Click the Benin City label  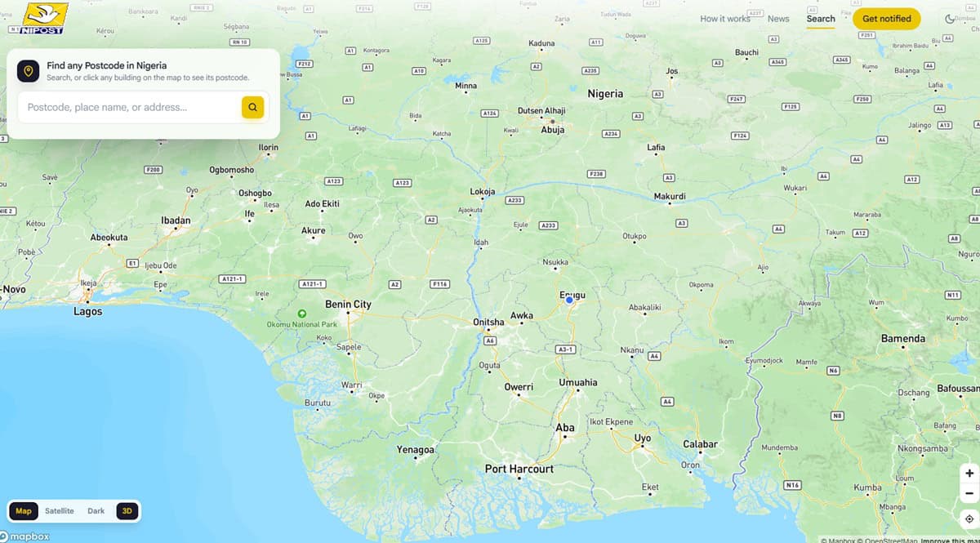click(348, 305)
